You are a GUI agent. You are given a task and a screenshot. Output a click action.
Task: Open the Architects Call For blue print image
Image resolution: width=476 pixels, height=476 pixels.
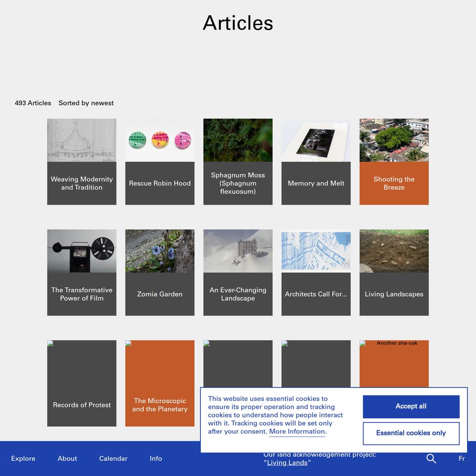[316, 251]
